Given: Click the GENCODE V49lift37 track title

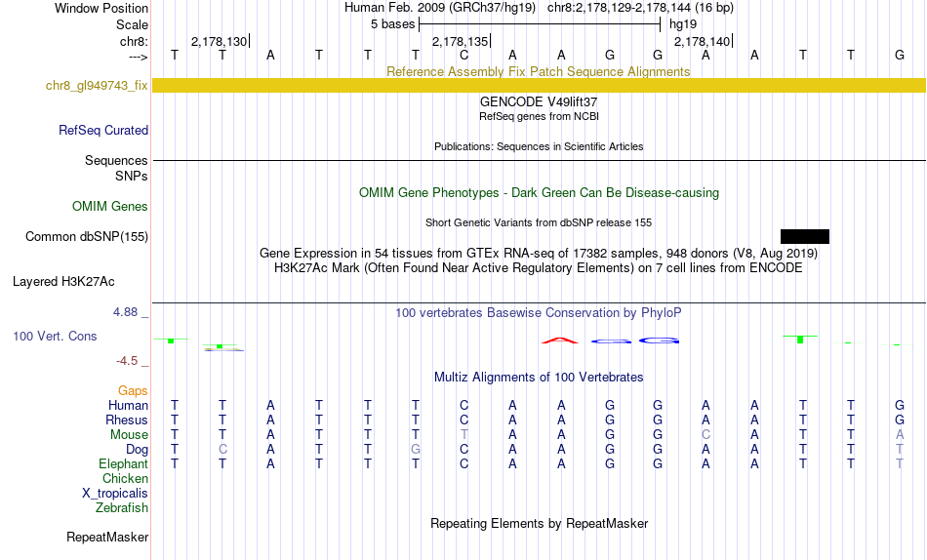Looking at the screenshot, I should pos(539,101).
